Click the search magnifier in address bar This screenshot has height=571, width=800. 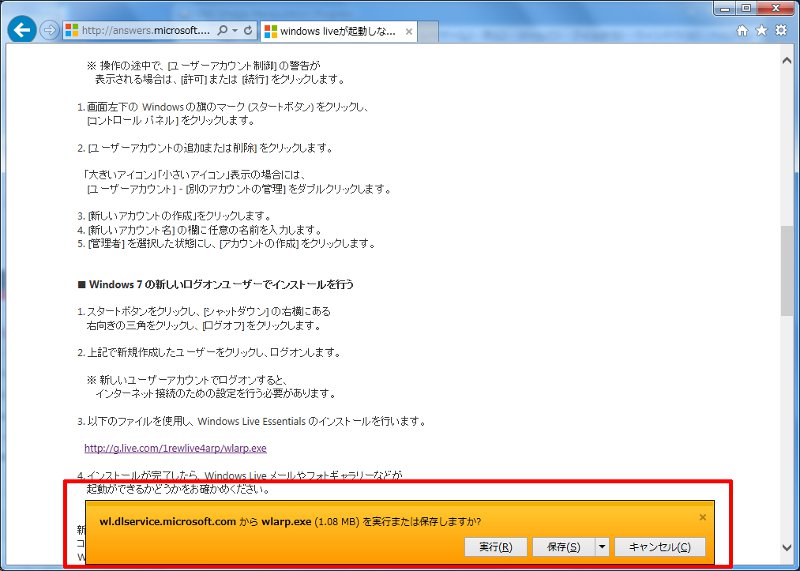(x=222, y=31)
